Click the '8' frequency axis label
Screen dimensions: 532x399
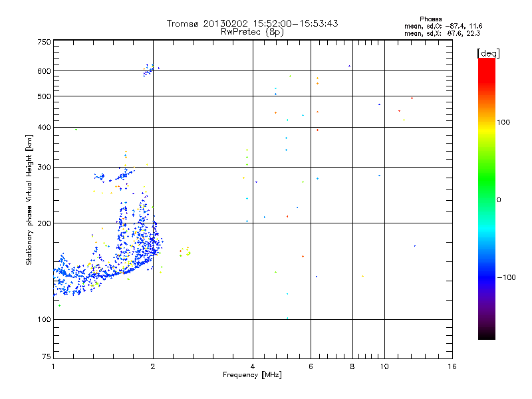pos(352,366)
